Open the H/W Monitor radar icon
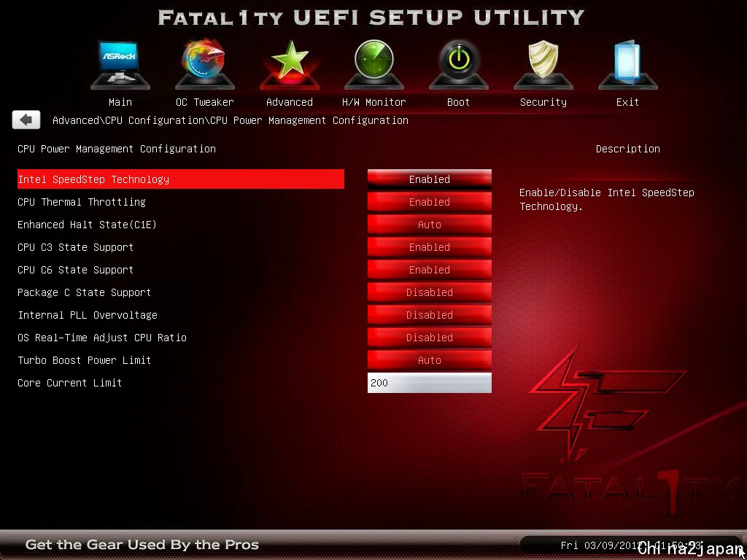This screenshot has height=560, width=747. pos(374,65)
